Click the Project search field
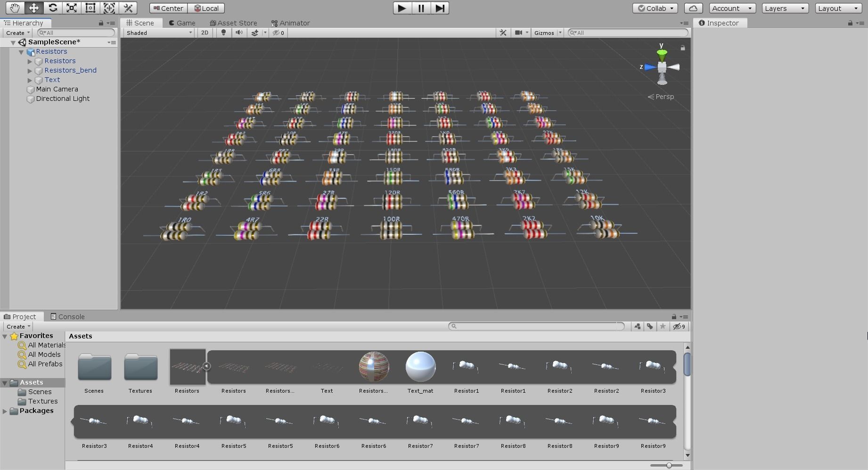 click(x=536, y=326)
